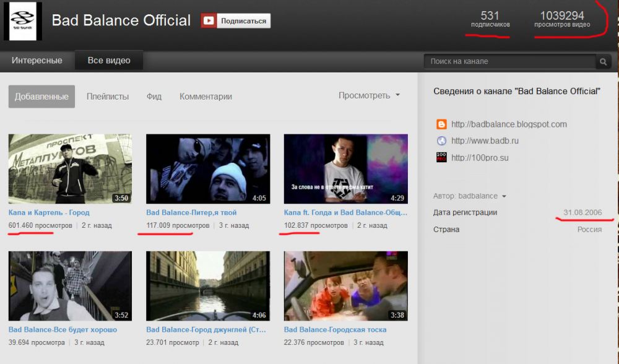Open the Bad Balance-Питер,я твой thumbnail
Viewport: 619px width, 364px height.
[x=208, y=169]
